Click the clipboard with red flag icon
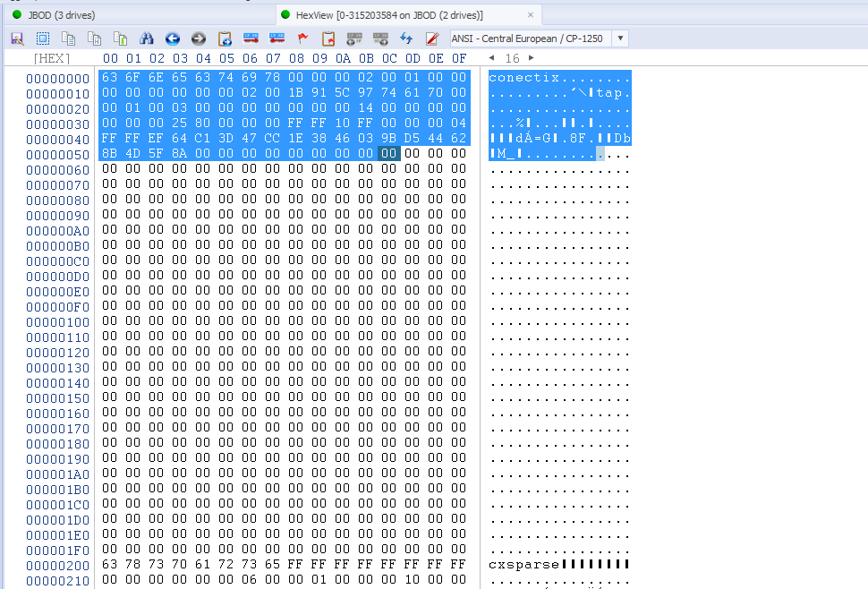 click(328, 38)
